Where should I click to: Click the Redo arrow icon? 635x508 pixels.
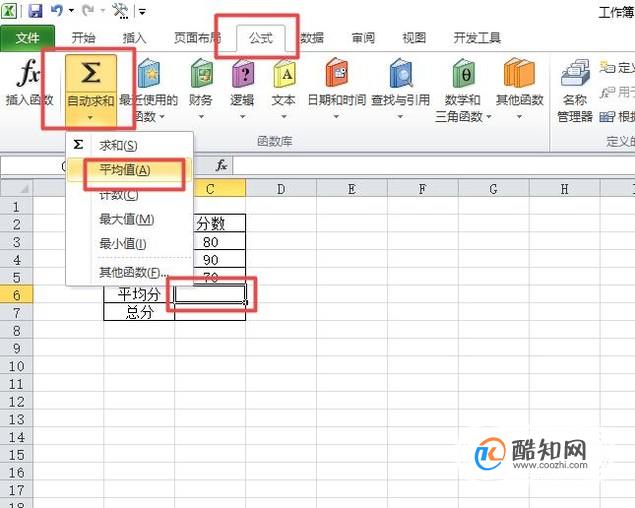[87, 11]
